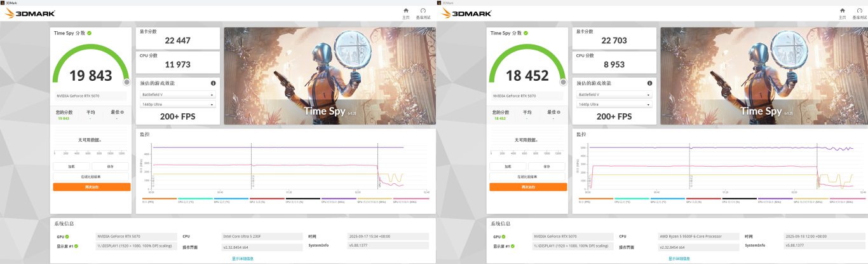Click 3DMARK logo in right window
Viewport: 868px width, 264px height.
[466, 13]
